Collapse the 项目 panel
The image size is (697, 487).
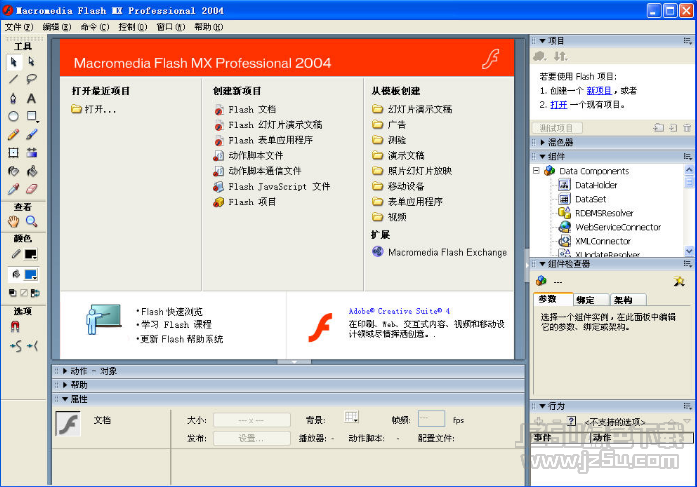point(542,41)
